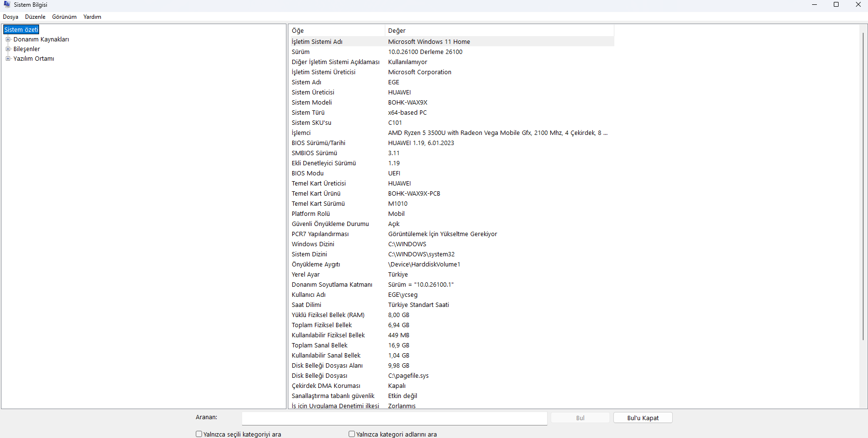
Task: Select the 'Windows Dizini' row label
Action: click(x=313, y=244)
